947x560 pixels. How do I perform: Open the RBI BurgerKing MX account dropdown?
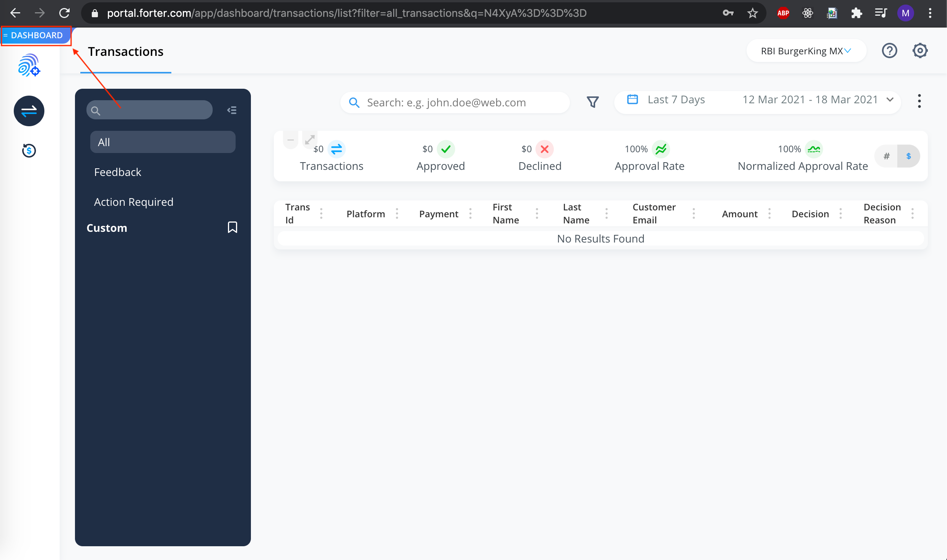point(806,51)
